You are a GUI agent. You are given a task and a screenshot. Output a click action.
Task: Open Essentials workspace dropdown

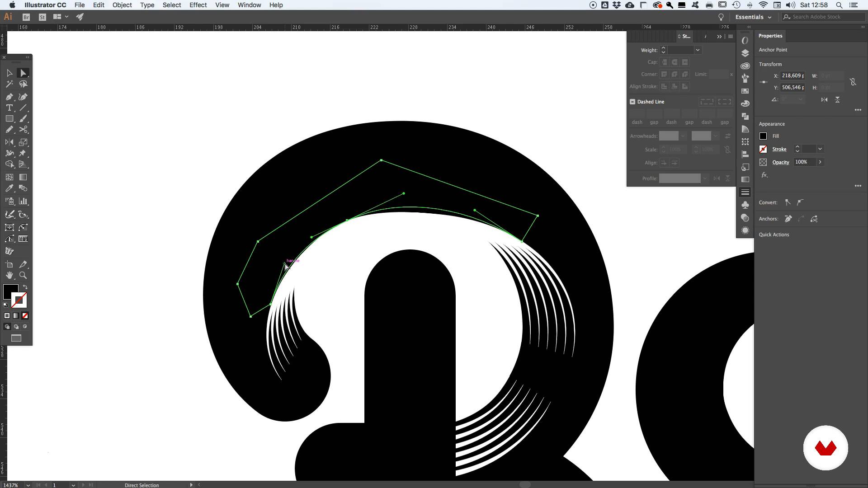753,17
